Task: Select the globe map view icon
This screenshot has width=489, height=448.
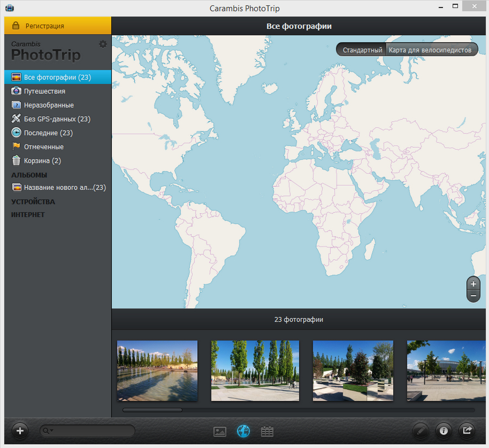Action: click(243, 431)
